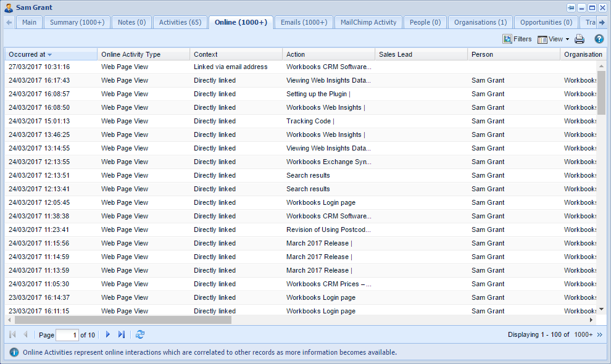The height and width of the screenshot is (364, 611).
Task: Click the printer icon
Action: [x=580, y=39]
